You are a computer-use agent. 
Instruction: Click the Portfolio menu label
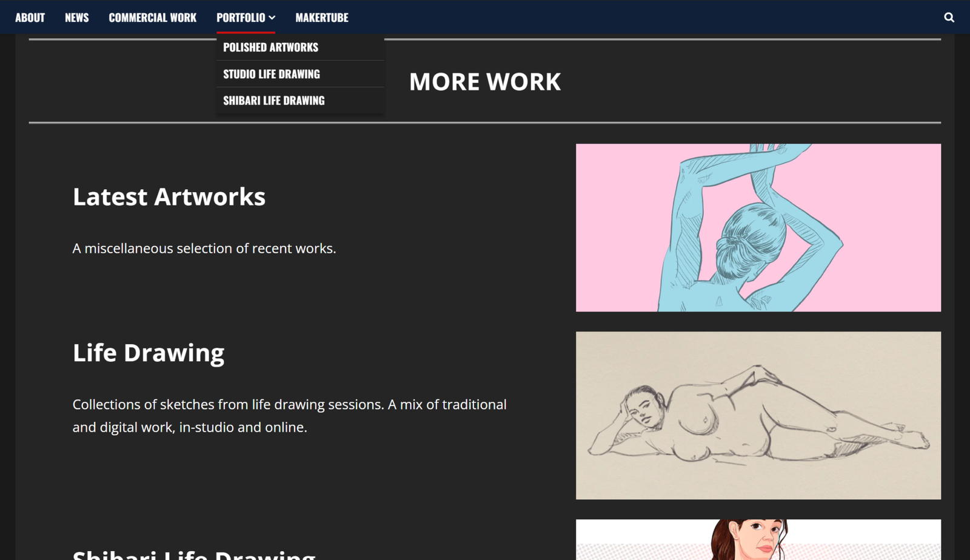[241, 18]
